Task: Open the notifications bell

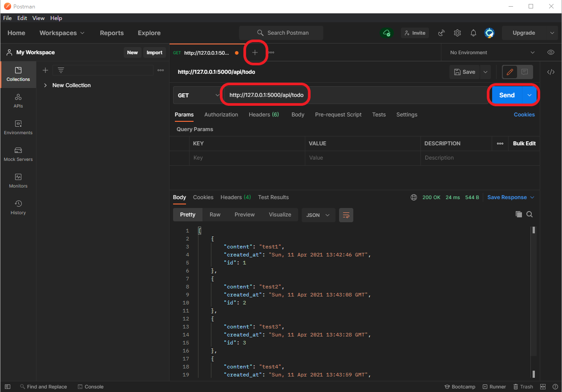Action: (x=473, y=33)
